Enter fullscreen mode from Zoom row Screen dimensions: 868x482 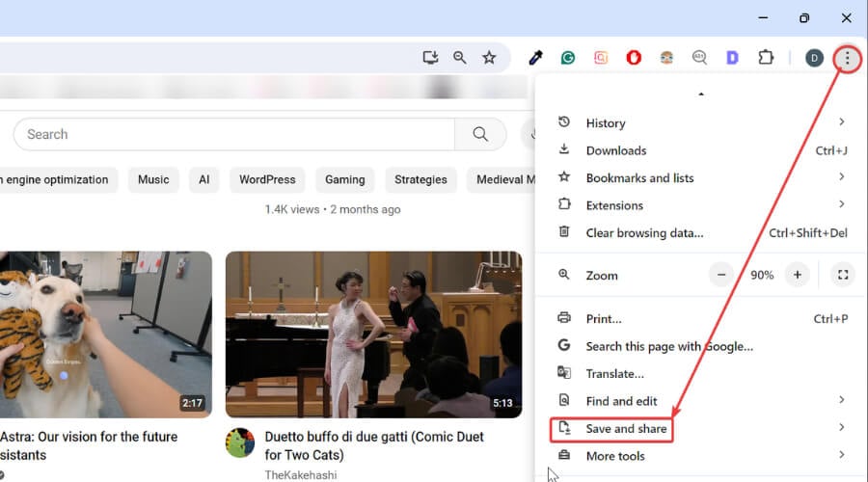(x=843, y=275)
